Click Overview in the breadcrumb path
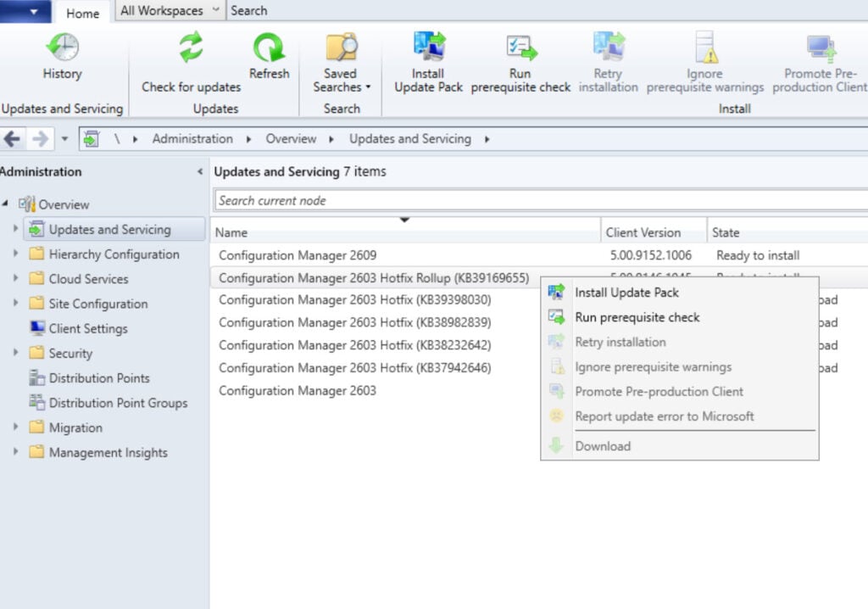Screen dimensions: 868x609 point(291,138)
